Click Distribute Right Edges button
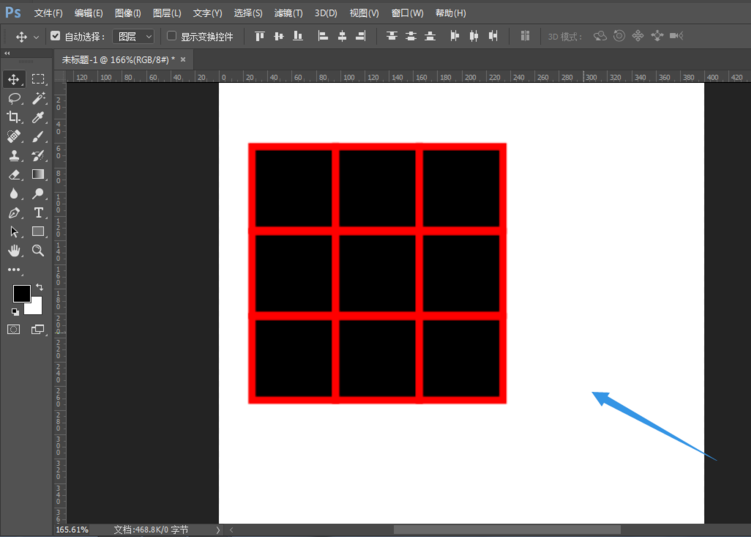Viewport: 751px width, 537px height. tap(493, 36)
